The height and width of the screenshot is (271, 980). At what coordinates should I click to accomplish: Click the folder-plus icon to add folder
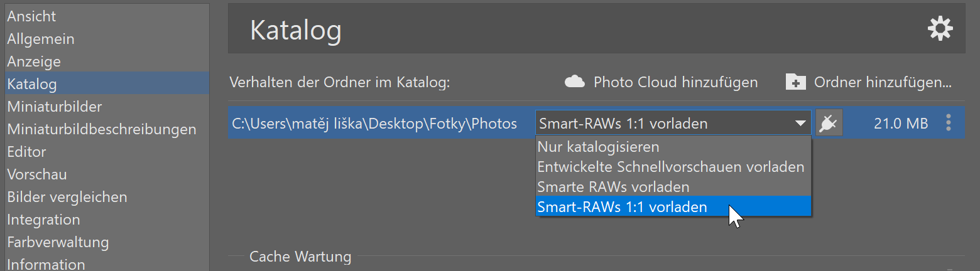[796, 82]
